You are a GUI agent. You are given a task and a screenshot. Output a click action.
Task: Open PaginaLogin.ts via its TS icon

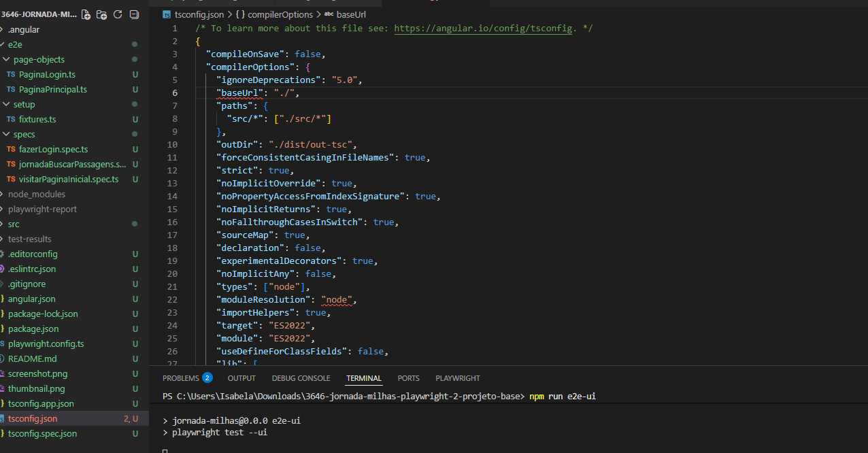coord(11,75)
